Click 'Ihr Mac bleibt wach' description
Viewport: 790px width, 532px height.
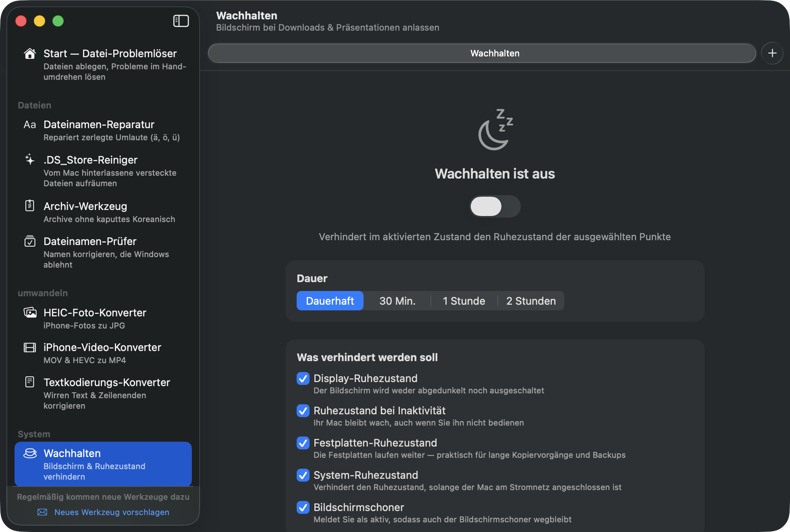click(419, 423)
